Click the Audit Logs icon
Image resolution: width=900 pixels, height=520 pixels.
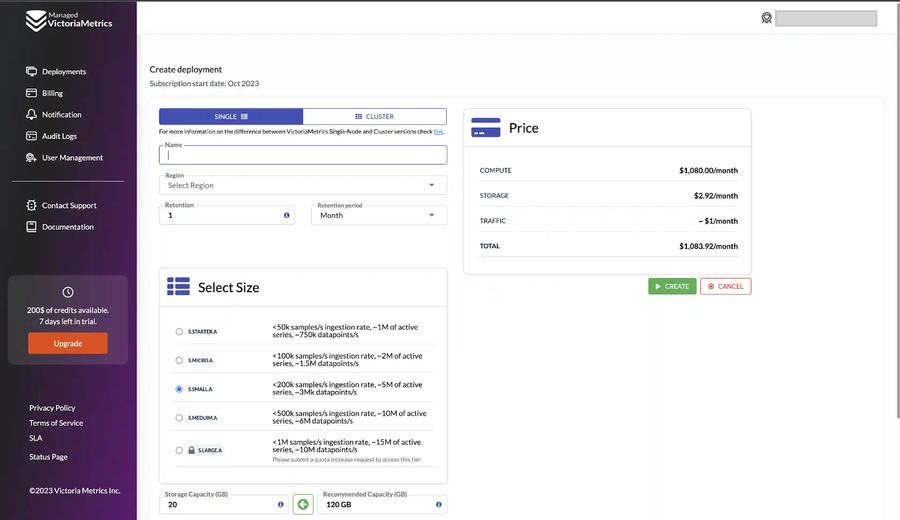[x=32, y=136]
